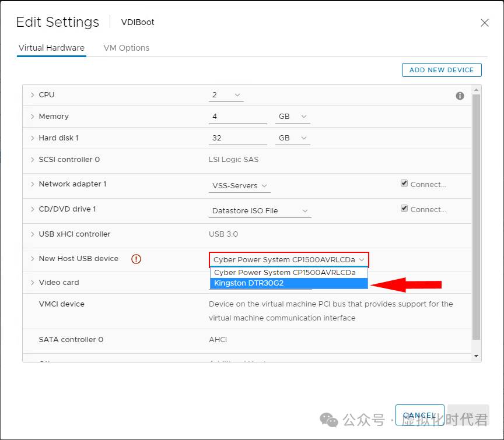Switch to the VM Options tab
This screenshot has height=440, width=504.
(126, 48)
